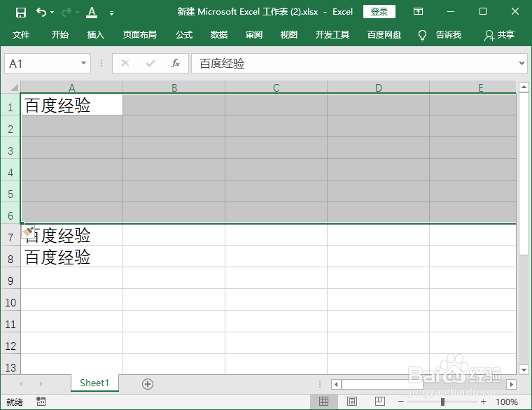
Task: Open the 页面布局 tab
Action: (139, 34)
